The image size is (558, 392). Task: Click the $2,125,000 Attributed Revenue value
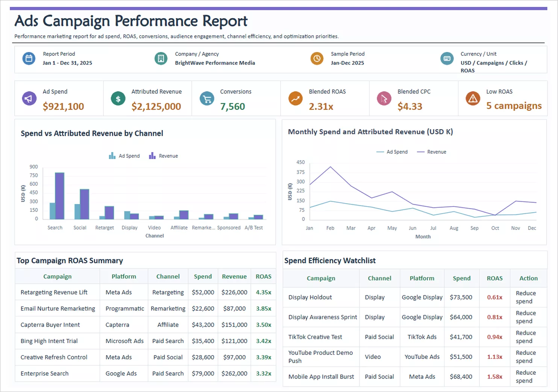156,106
